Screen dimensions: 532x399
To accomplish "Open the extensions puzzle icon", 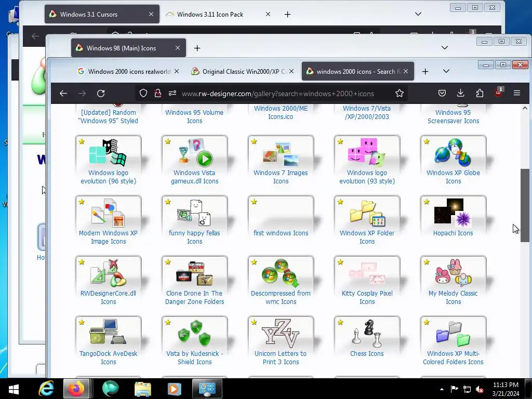I will click(480, 94).
